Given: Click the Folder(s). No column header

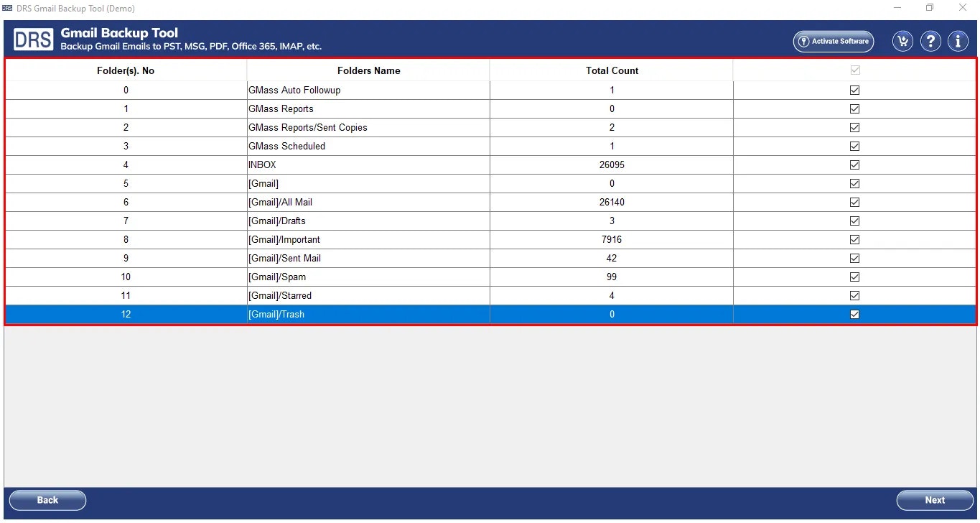Looking at the screenshot, I should (126, 70).
